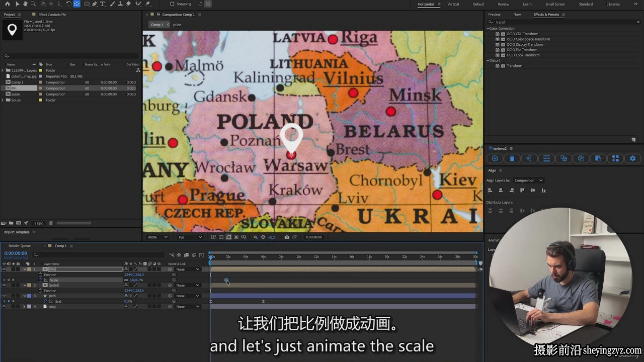
Task: Select the Brush tool
Action: pos(113,4)
